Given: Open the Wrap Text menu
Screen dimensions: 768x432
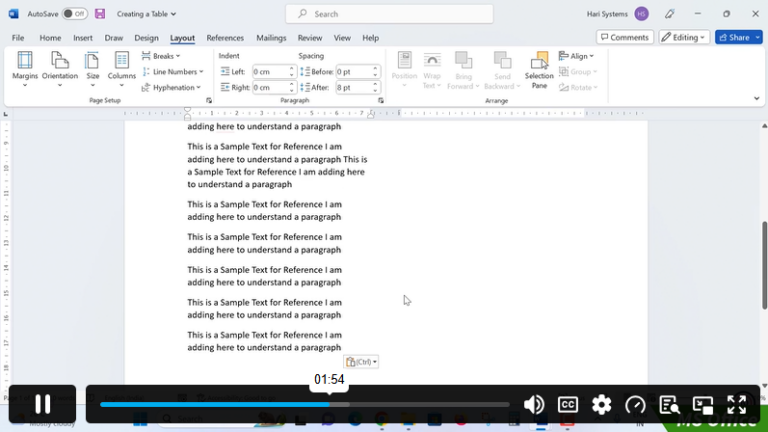Looking at the screenshot, I should pos(432,70).
